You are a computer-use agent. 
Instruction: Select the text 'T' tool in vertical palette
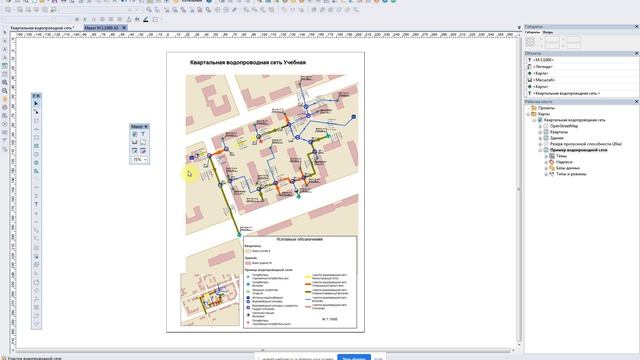click(x=36, y=204)
